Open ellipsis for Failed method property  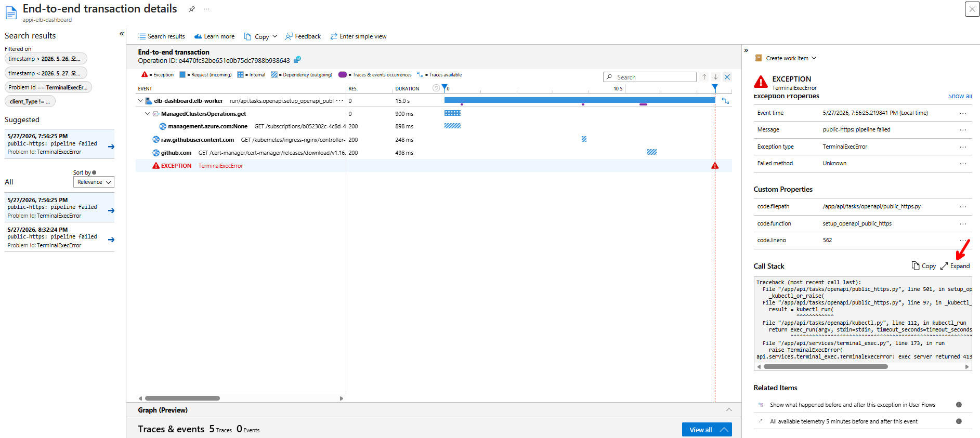point(963,163)
